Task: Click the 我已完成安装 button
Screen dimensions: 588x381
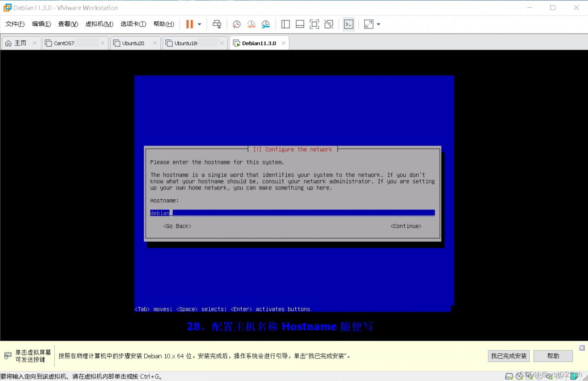Action: click(509, 356)
